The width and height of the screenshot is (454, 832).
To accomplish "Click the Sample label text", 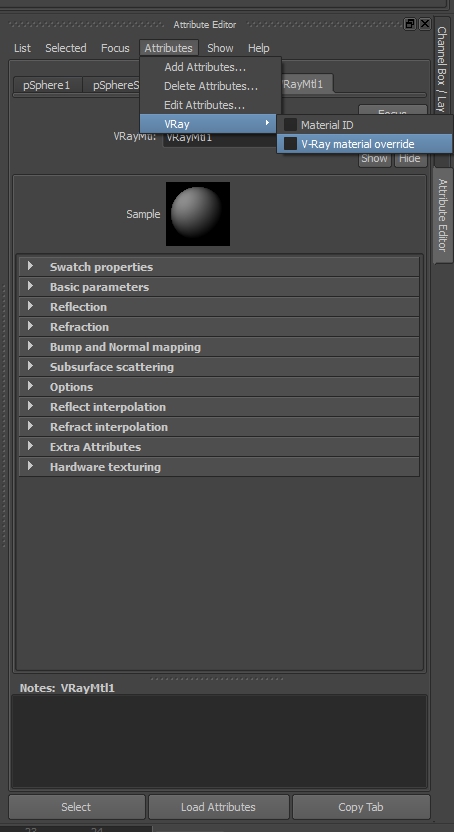I will click(143, 214).
